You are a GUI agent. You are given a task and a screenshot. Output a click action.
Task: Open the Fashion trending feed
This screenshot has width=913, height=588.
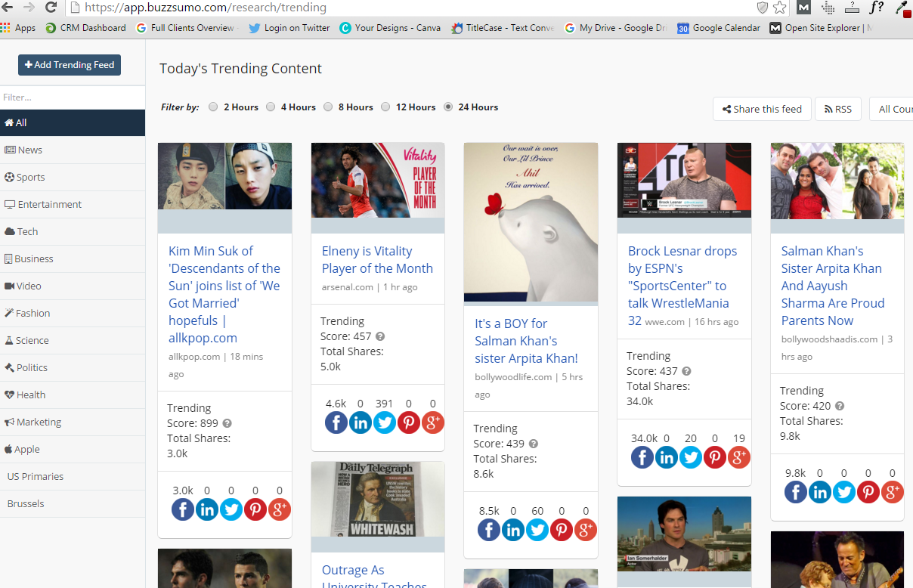point(73,313)
